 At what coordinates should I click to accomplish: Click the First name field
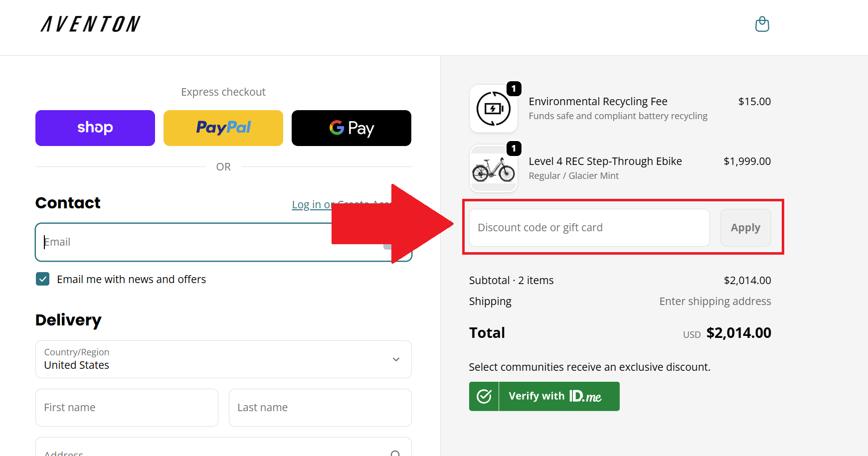coord(127,408)
